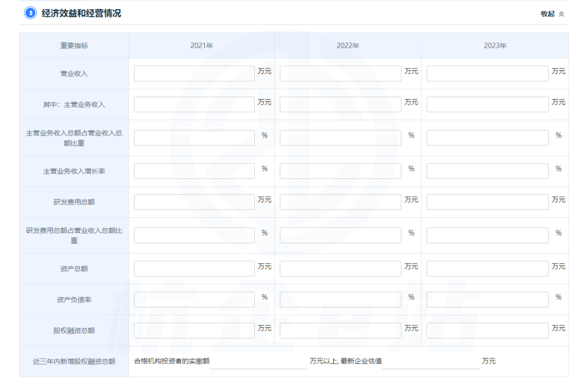588x382 pixels.
Task: Click the 资产总额 row label
Action: coord(74,269)
